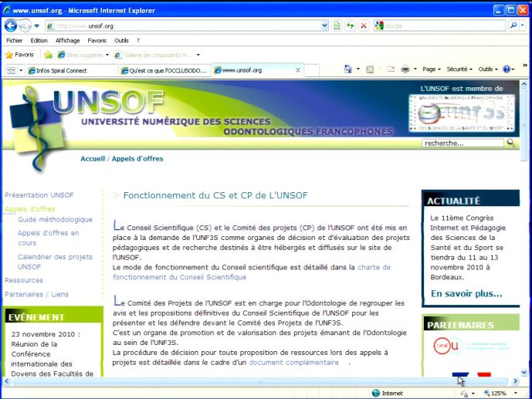The width and height of the screenshot is (532, 399).
Task: Click the Favoris star button
Action: (x=19, y=55)
